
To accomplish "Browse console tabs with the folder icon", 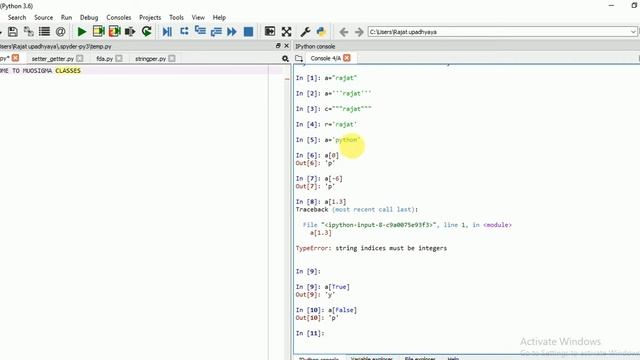I will pyautogui.click(x=299, y=58).
